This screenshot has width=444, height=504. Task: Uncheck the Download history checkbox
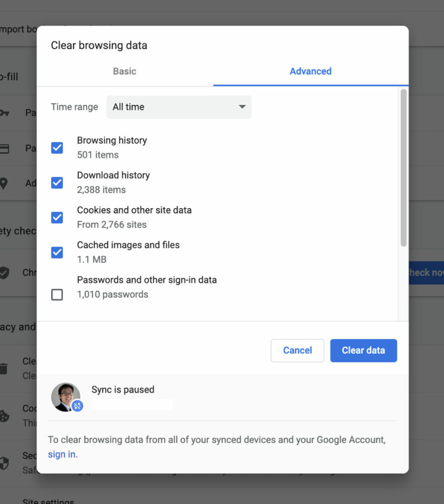[57, 183]
